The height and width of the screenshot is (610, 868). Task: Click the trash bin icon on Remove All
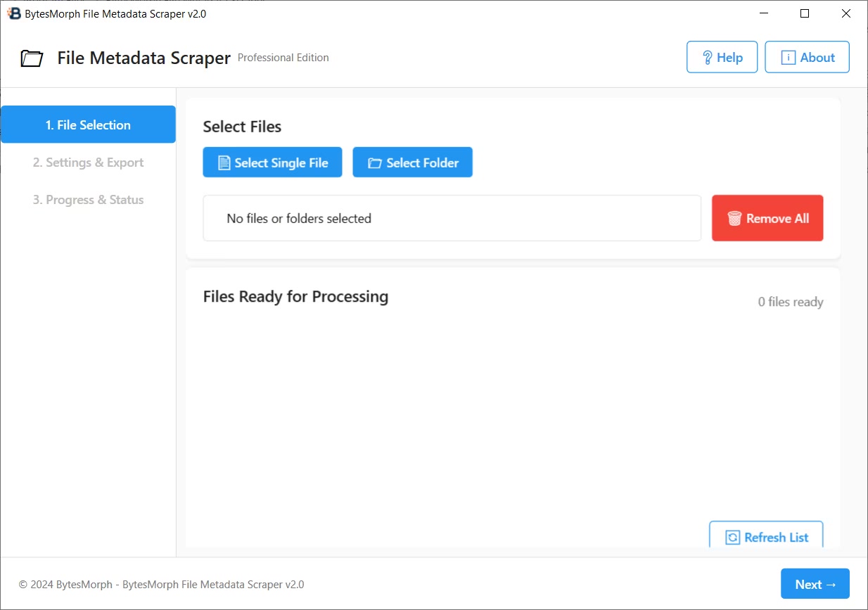point(734,219)
